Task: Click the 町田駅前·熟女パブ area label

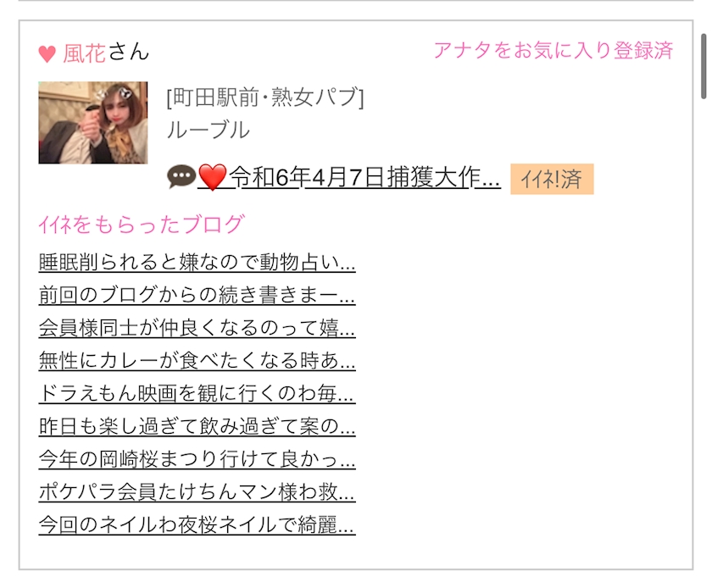Action: [x=265, y=97]
